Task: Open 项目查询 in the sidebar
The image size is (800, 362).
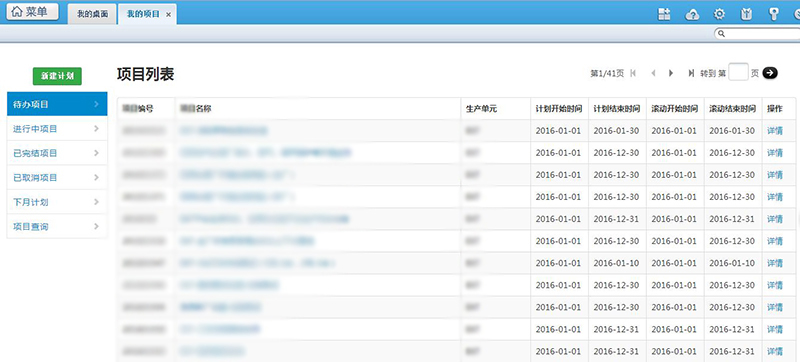Action: tap(57, 226)
